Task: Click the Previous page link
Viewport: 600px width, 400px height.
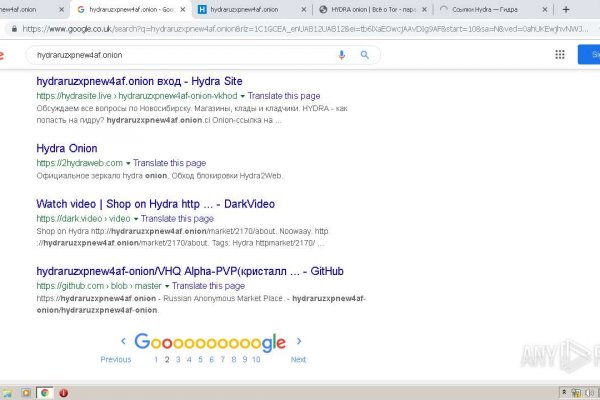Action: click(115, 359)
